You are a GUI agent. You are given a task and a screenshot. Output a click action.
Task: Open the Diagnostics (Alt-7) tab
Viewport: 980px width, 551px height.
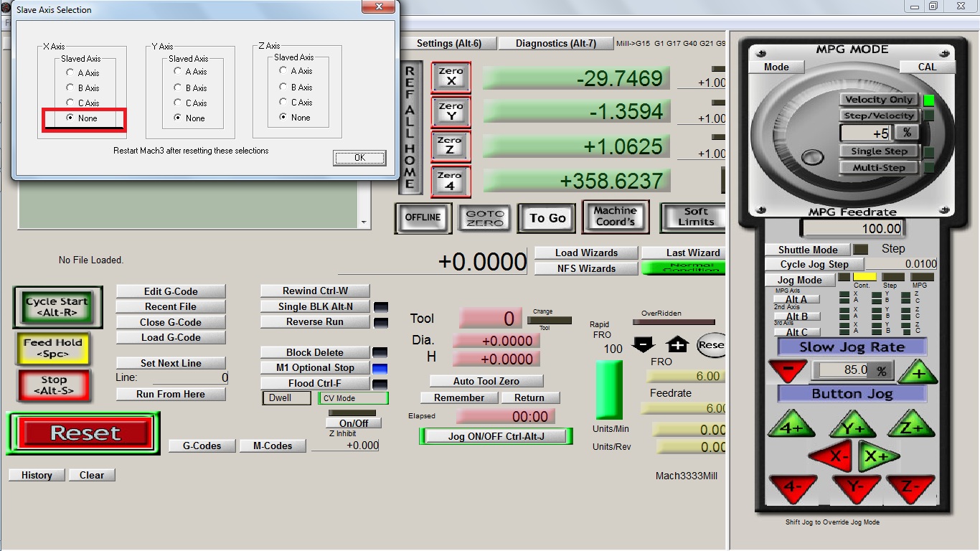[555, 43]
